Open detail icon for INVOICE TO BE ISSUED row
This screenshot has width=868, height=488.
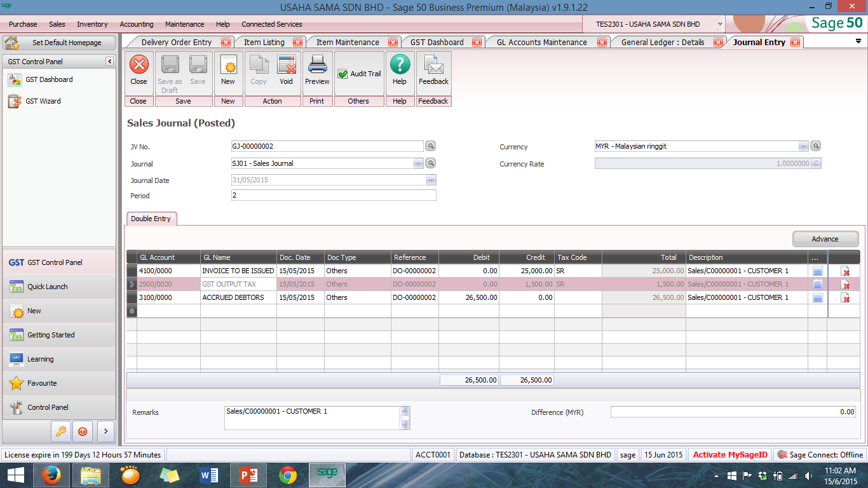818,271
